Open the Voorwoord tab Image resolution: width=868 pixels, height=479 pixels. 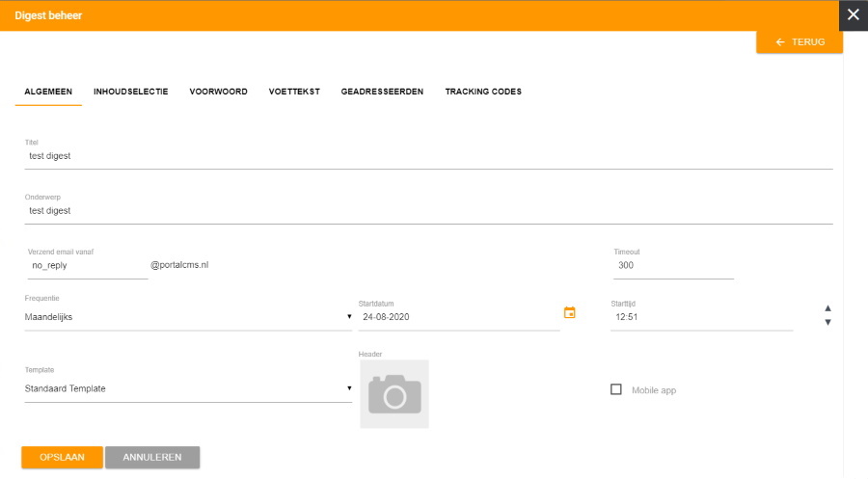pyautogui.click(x=218, y=92)
